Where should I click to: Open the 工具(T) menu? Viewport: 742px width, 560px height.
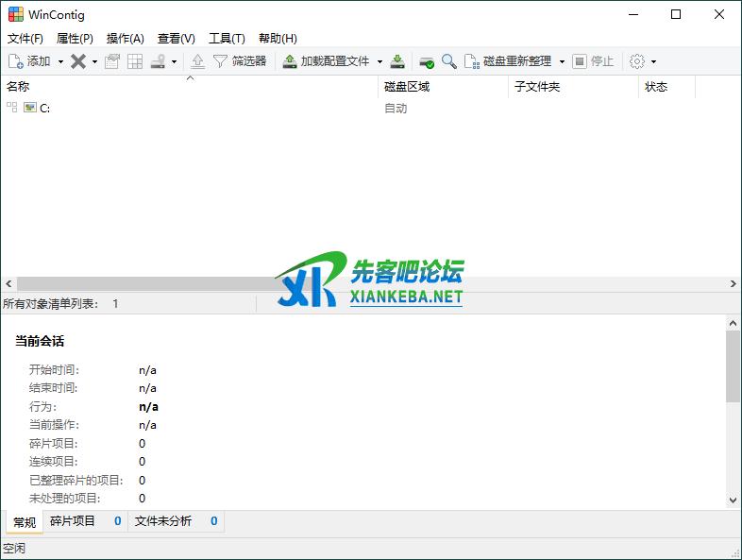[x=227, y=39]
